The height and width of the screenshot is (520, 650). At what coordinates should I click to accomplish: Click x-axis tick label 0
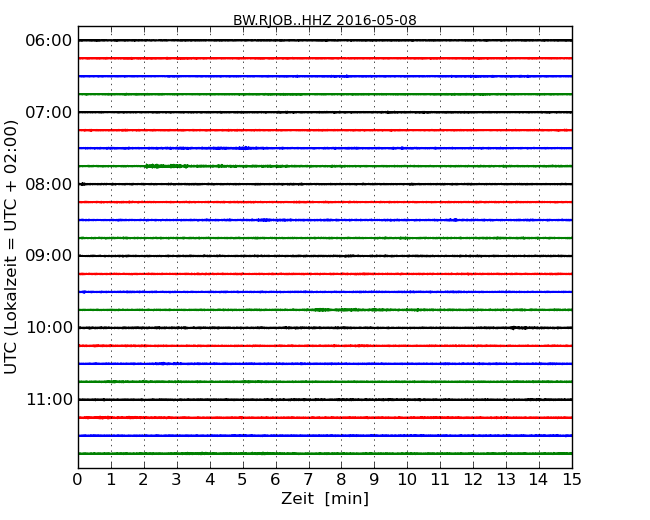(x=78, y=480)
